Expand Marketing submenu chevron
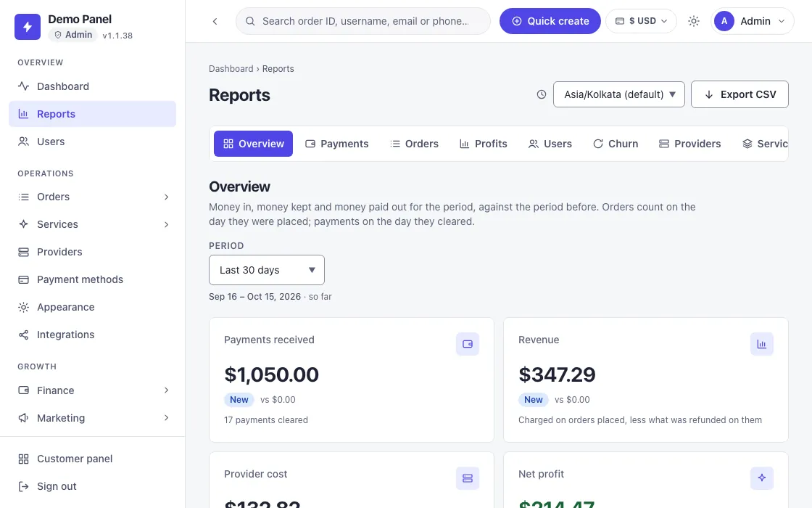The image size is (812, 508). tap(166, 418)
